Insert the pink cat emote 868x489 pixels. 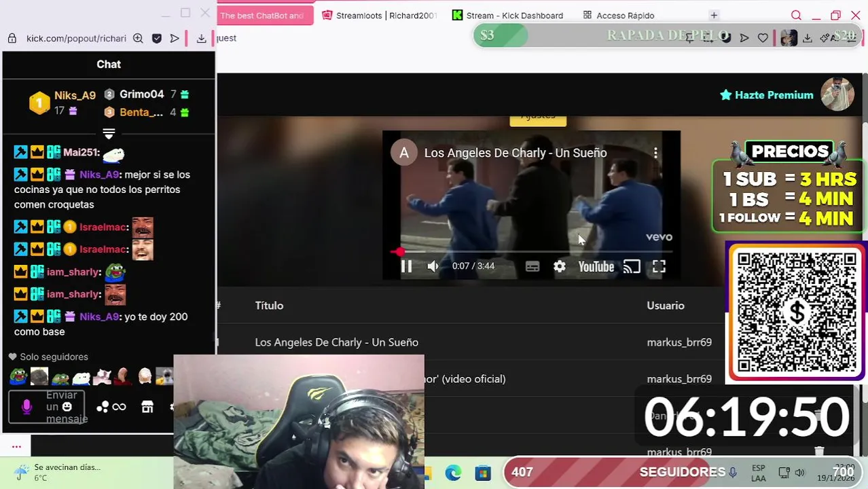coord(103,376)
